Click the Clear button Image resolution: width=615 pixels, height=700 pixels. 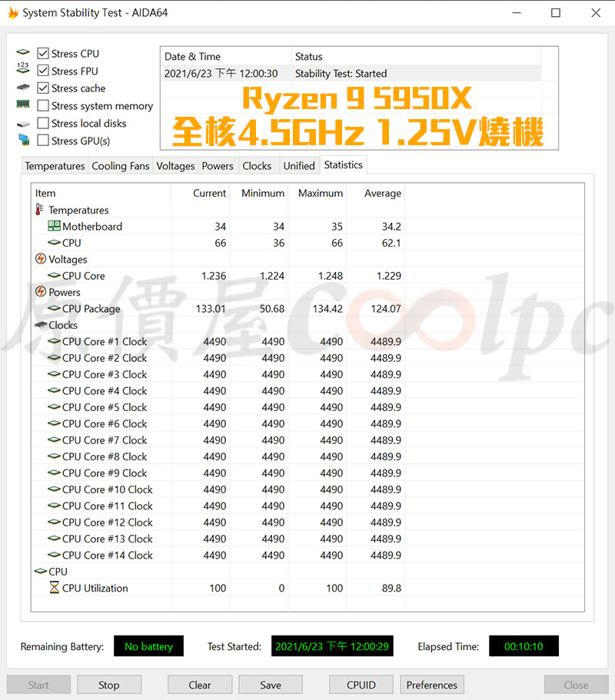click(x=200, y=685)
